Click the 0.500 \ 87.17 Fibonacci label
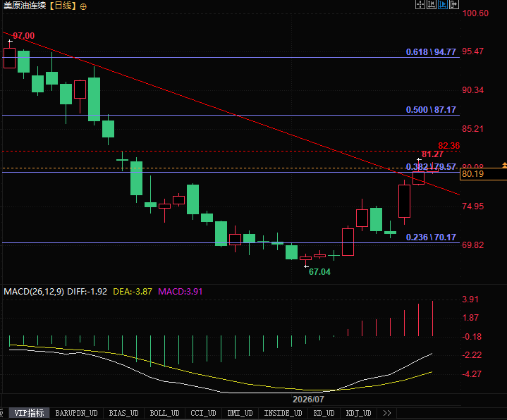 (x=431, y=109)
